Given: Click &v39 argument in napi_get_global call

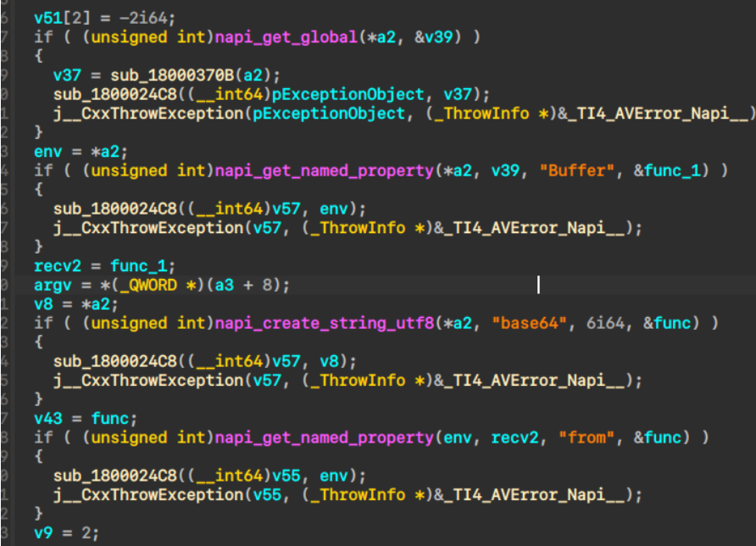Looking at the screenshot, I should [x=434, y=37].
